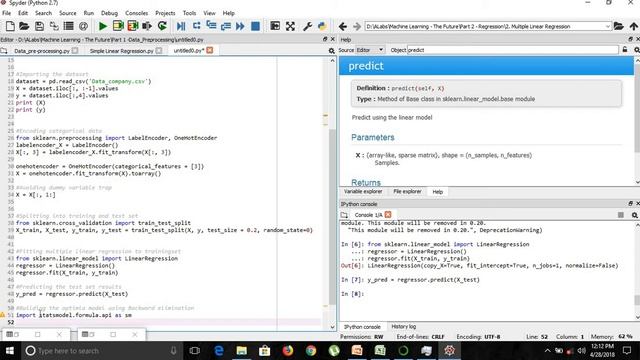This screenshot has width=640, height=360.
Task: Expand the working directory path dropdown
Action: tap(607, 27)
